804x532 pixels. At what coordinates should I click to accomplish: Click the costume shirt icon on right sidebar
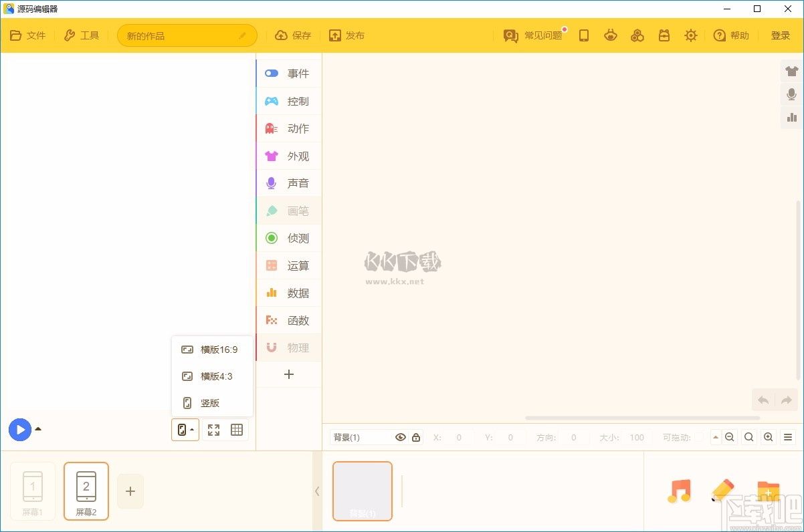point(792,72)
